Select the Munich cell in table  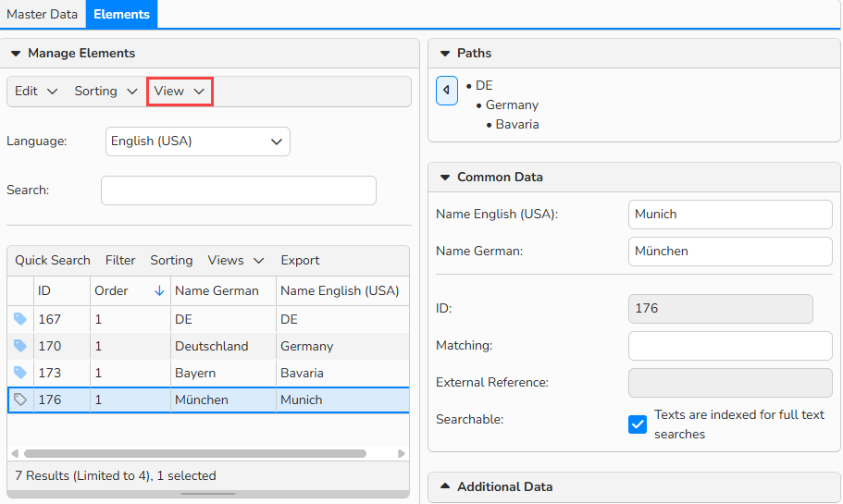[342, 400]
